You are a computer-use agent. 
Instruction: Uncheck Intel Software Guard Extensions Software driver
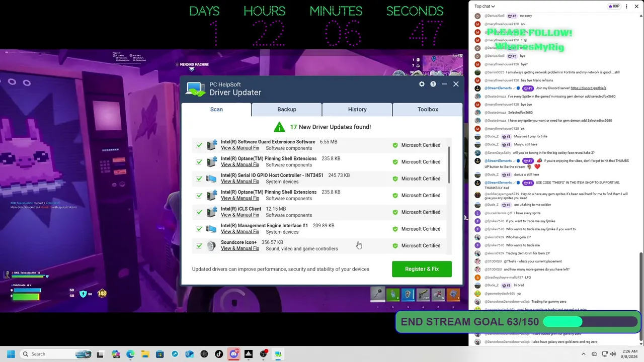199,145
